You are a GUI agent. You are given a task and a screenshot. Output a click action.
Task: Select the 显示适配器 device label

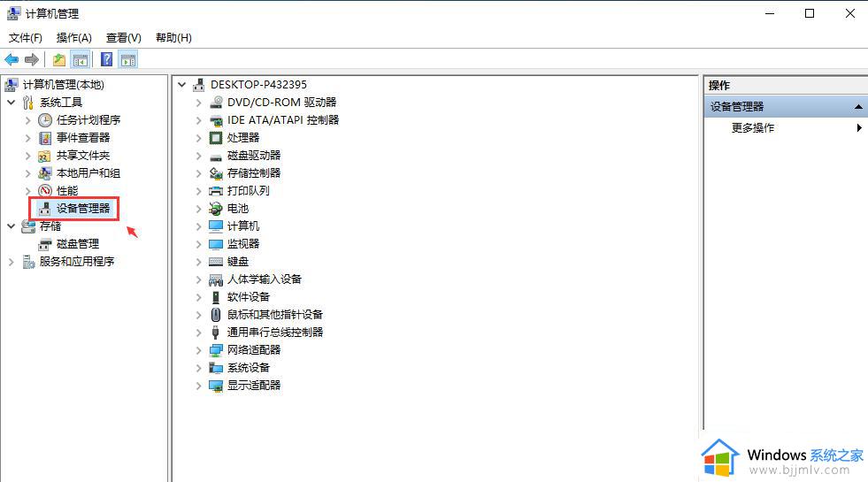pyautogui.click(x=254, y=386)
